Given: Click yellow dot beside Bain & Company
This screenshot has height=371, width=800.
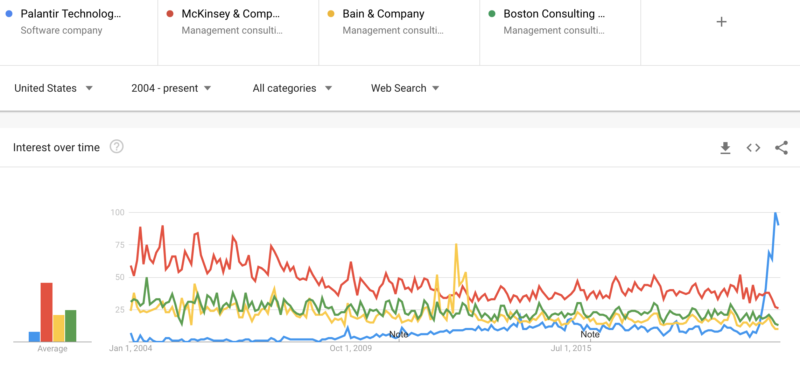Looking at the screenshot, I should click(x=331, y=14).
